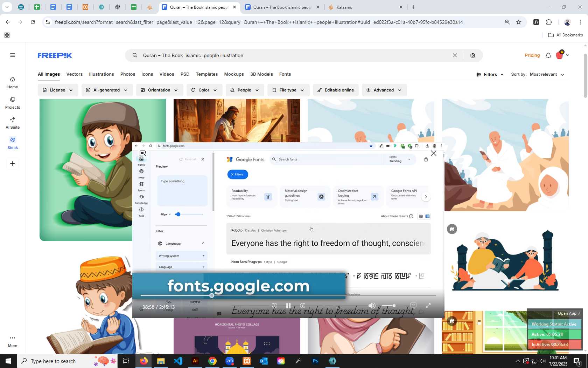This screenshot has height=368, width=588.
Task: Switch to the Icons tab
Action: click(147, 74)
